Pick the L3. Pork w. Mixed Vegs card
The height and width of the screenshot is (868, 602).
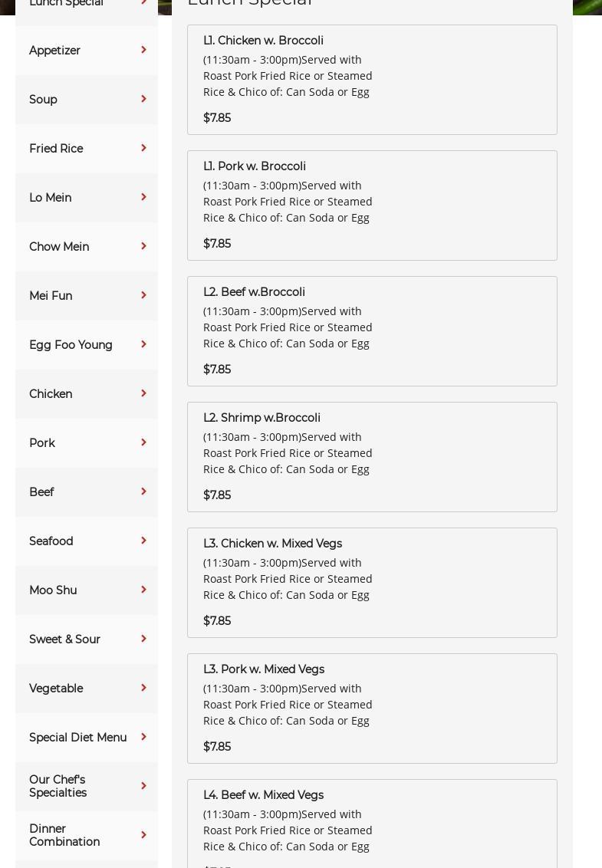point(264,669)
